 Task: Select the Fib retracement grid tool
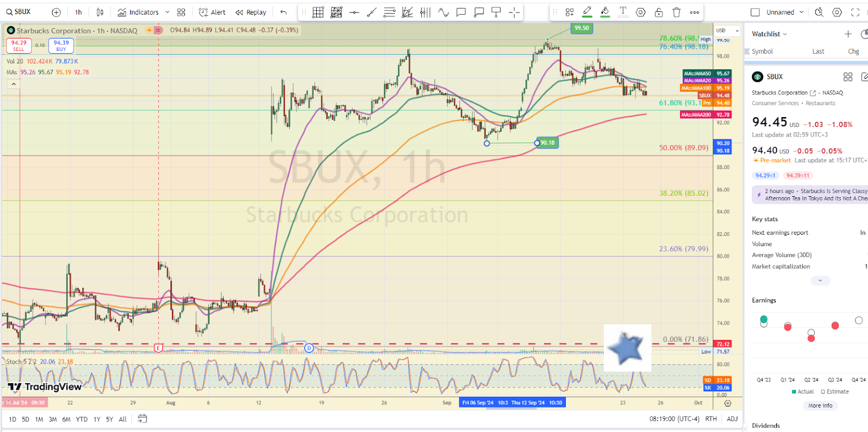click(318, 12)
